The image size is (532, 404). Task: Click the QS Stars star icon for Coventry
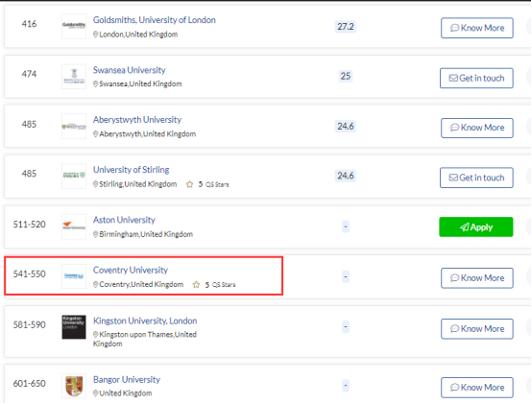196,285
